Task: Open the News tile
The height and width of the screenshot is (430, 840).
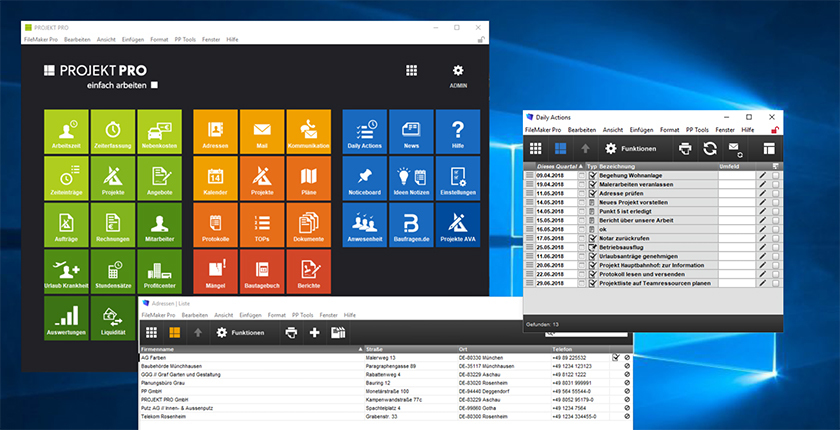Action: (x=411, y=132)
